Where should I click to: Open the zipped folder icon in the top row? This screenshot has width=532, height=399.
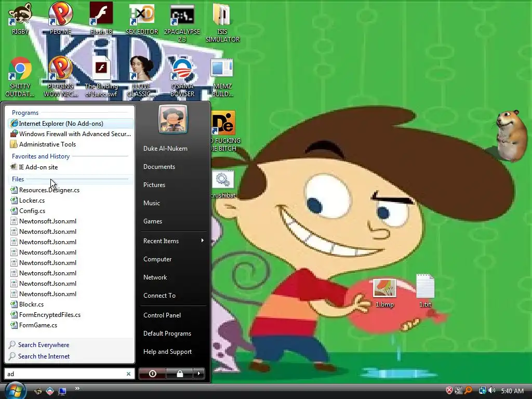pos(222,22)
